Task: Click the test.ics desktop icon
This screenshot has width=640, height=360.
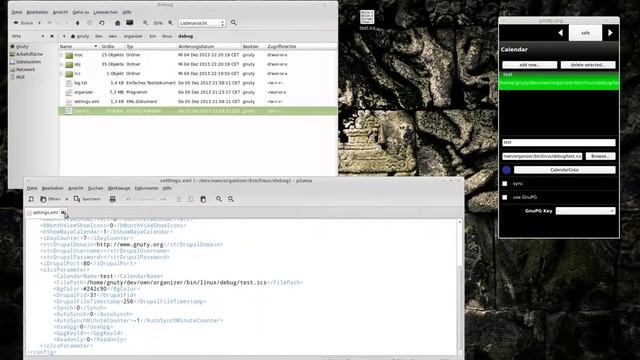Action: point(367,20)
